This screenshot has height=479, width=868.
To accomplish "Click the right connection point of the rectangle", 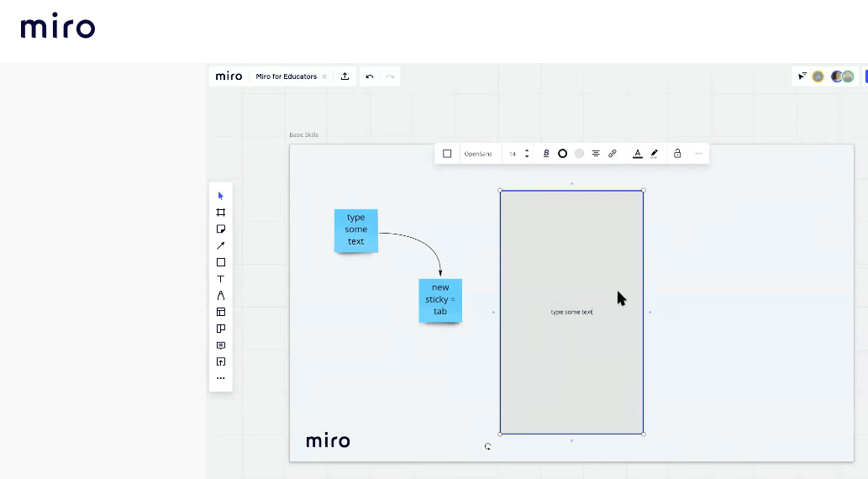I will point(650,313).
